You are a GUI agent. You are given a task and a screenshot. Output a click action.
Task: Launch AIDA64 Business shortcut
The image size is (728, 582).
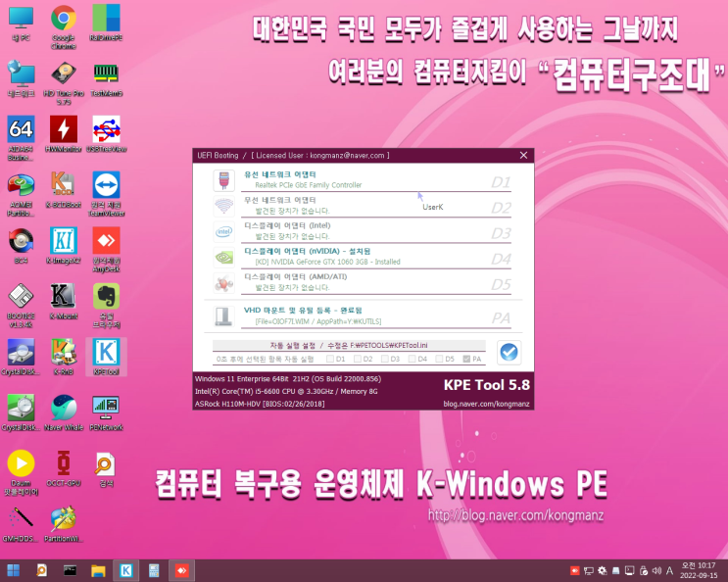pos(21,138)
